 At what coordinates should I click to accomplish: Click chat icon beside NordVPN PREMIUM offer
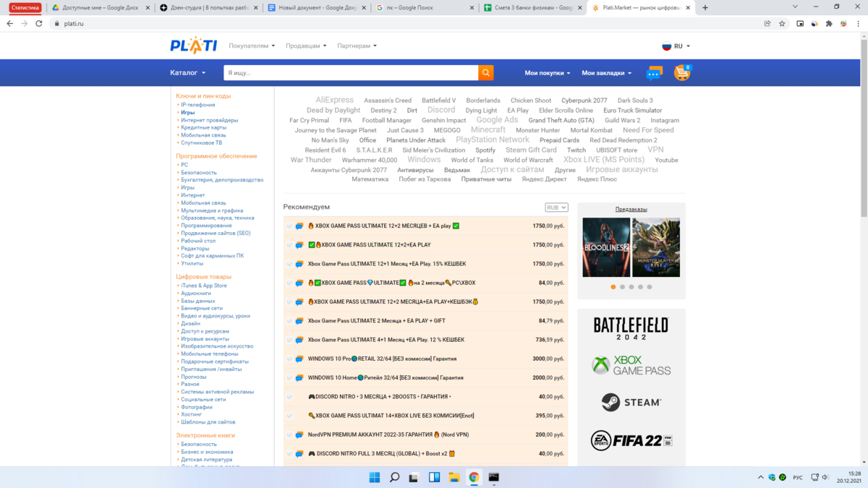tap(299, 435)
